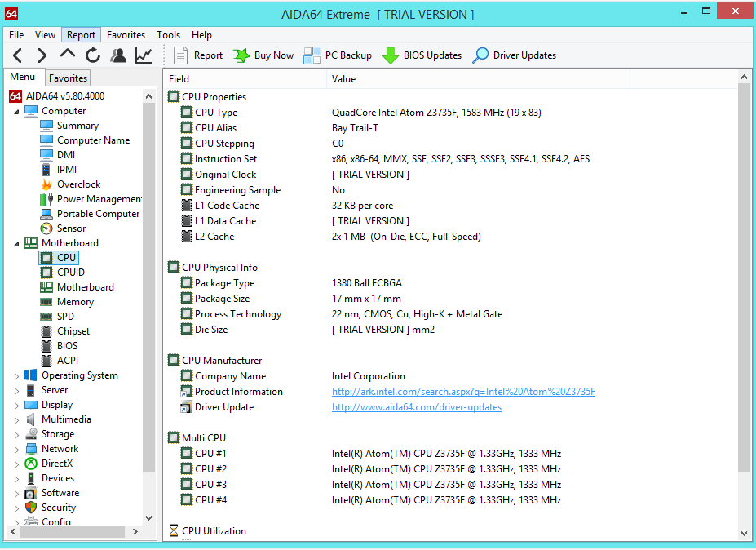Click the BIOS Updates green arrow
The width and height of the screenshot is (756, 550).
[391, 55]
